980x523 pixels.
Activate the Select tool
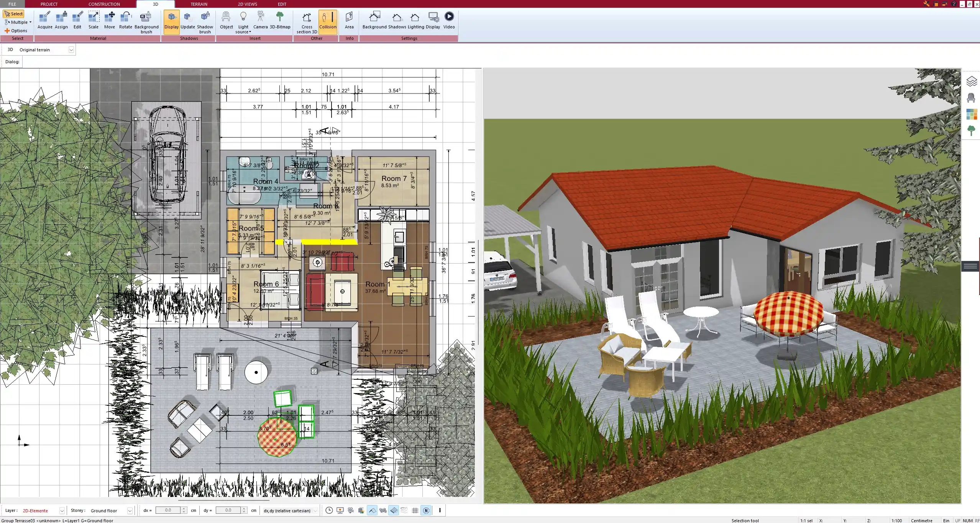point(13,14)
